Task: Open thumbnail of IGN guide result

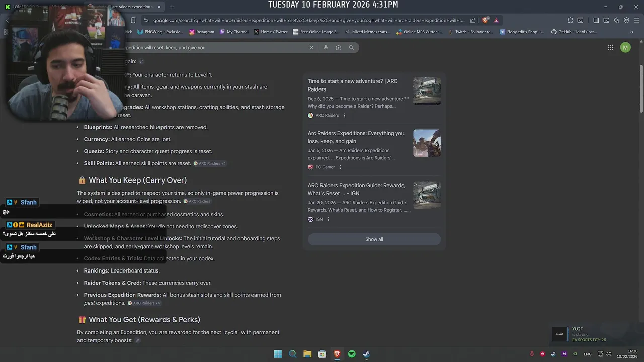Action: pyautogui.click(x=427, y=195)
